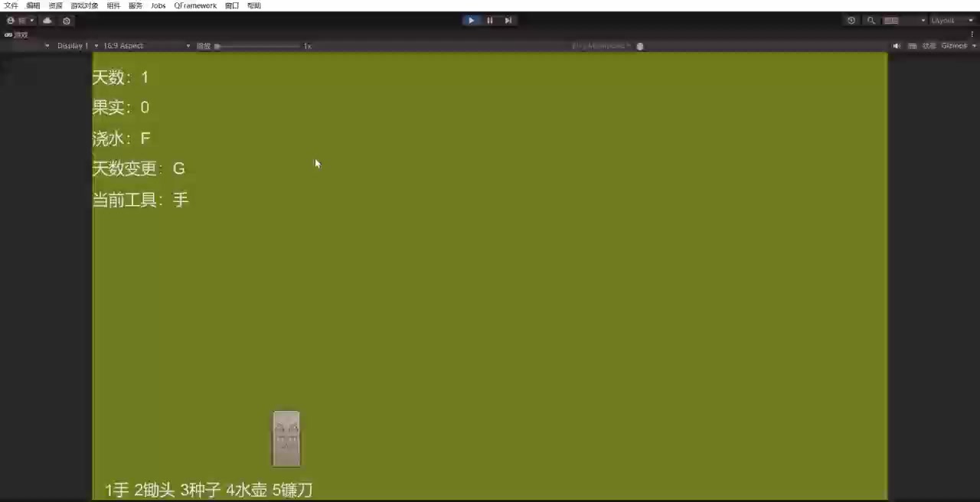This screenshot has height=502, width=980.
Task: Click the Step frame button
Action: pyautogui.click(x=508, y=21)
